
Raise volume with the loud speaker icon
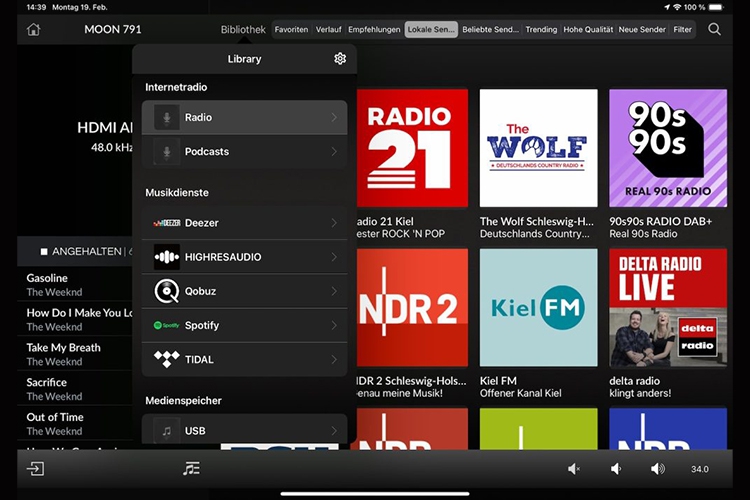[658, 469]
